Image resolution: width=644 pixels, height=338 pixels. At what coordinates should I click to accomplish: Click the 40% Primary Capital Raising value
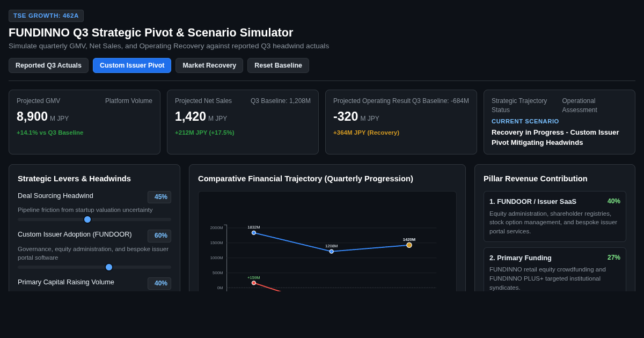tap(159, 283)
